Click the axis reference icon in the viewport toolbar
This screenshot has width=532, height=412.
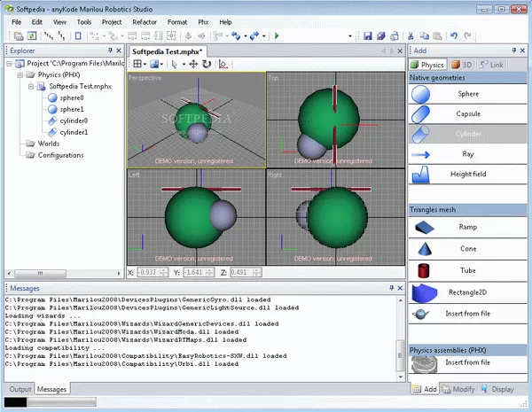click(223, 64)
